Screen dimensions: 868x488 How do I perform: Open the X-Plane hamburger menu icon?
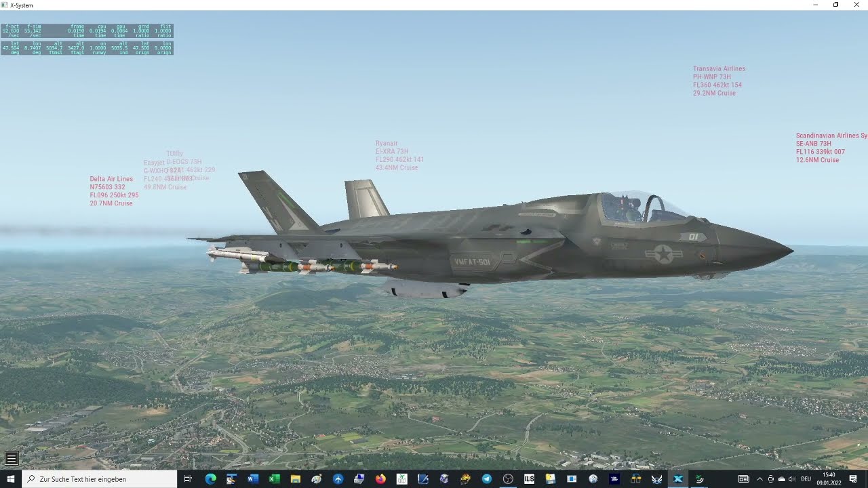[x=11, y=459]
